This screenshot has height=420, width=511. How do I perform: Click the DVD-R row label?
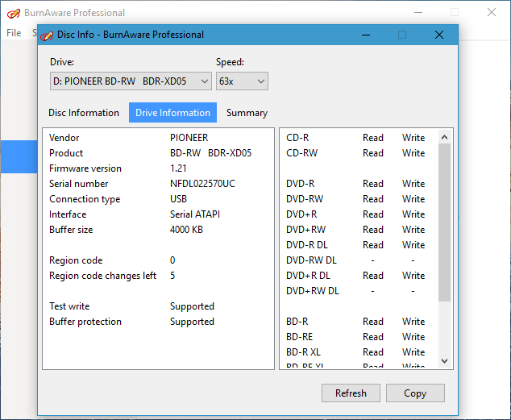(x=301, y=184)
